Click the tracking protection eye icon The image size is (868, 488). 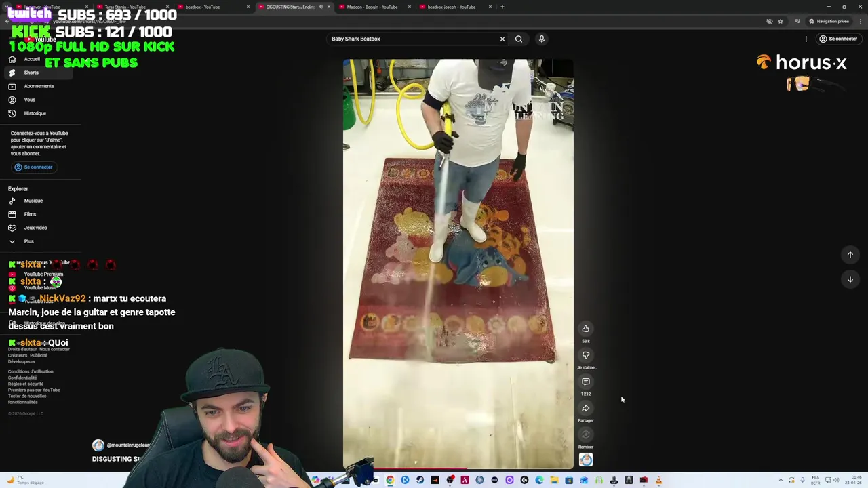tap(770, 21)
